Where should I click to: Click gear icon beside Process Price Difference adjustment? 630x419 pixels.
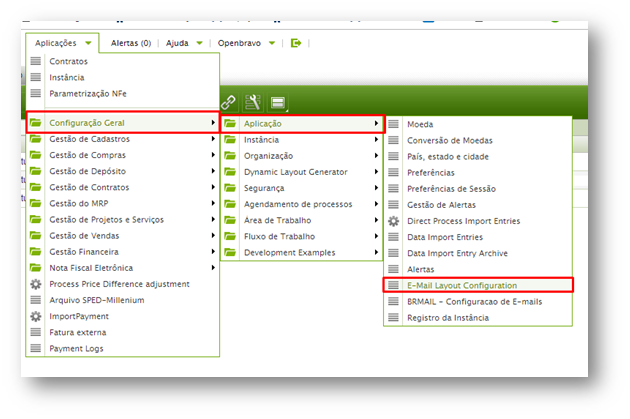(36, 284)
